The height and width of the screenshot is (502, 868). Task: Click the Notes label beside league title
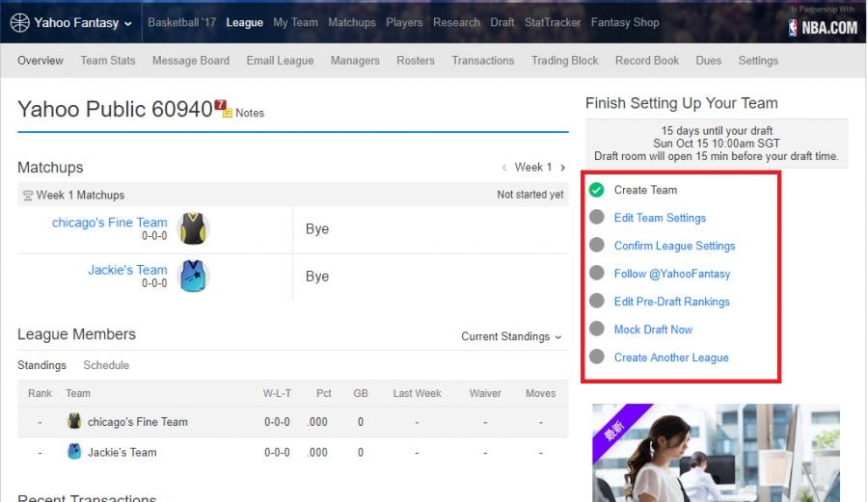point(250,113)
